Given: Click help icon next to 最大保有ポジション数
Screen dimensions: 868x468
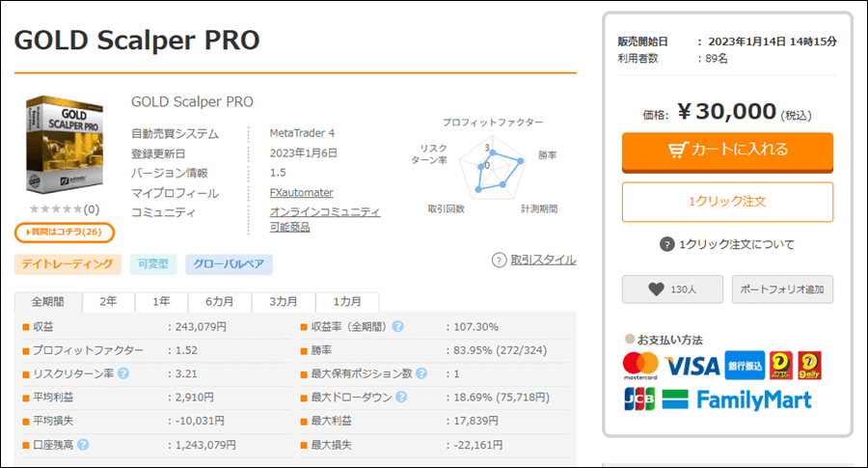Looking at the screenshot, I should pos(421,373).
